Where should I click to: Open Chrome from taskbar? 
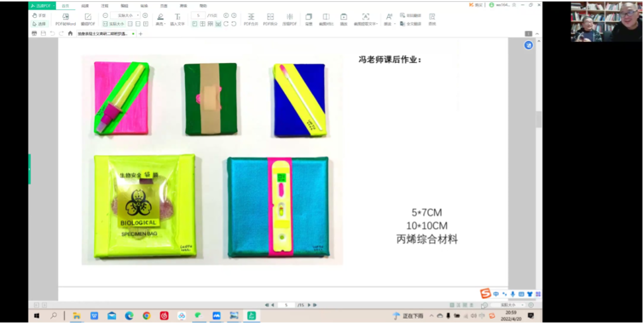tap(146, 316)
